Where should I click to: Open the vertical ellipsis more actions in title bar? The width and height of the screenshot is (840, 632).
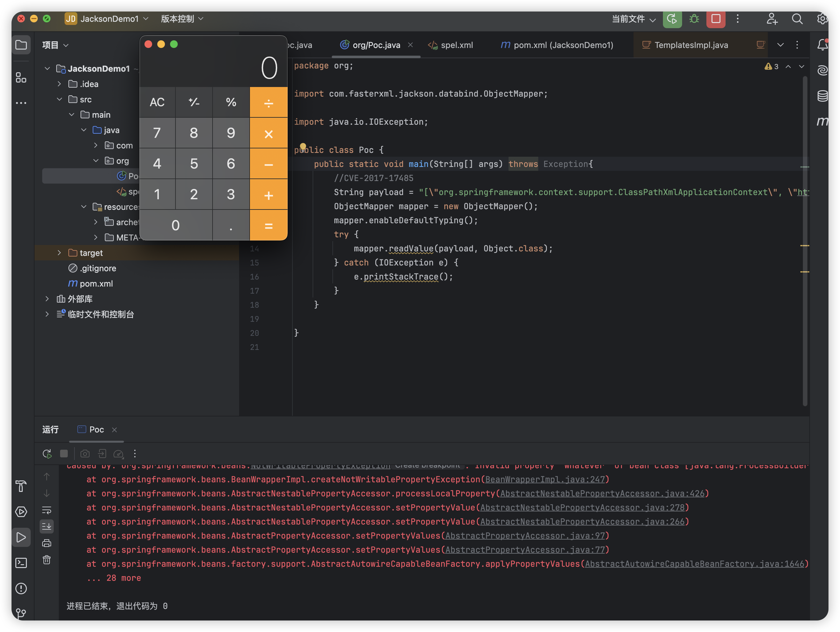(737, 19)
